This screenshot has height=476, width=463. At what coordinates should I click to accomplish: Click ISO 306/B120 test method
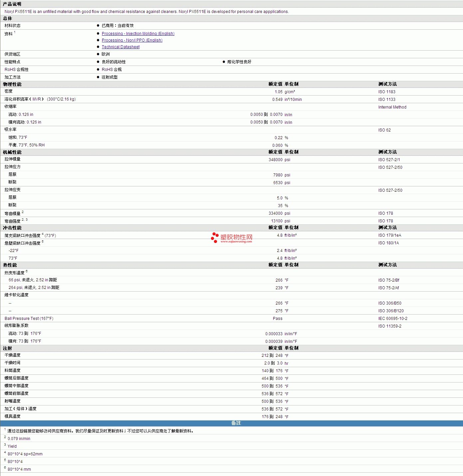tap(391, 311)
